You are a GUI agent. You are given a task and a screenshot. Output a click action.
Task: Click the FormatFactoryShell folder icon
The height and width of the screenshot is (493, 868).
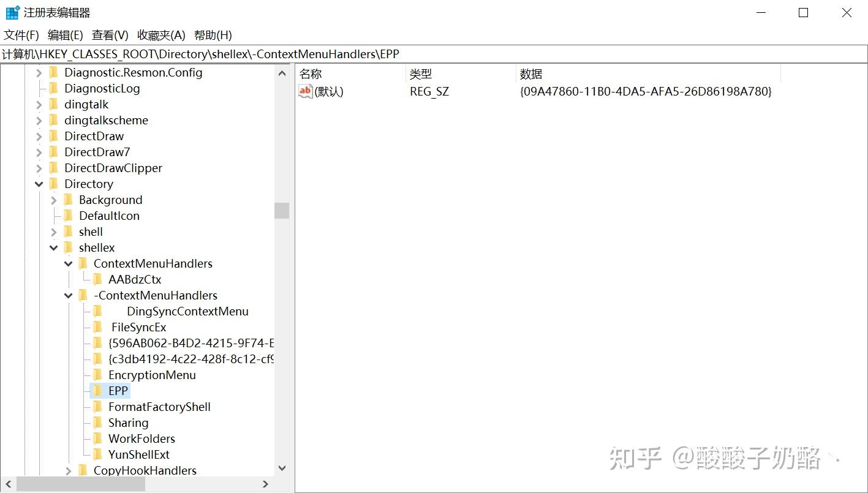(x=99, y=407)
